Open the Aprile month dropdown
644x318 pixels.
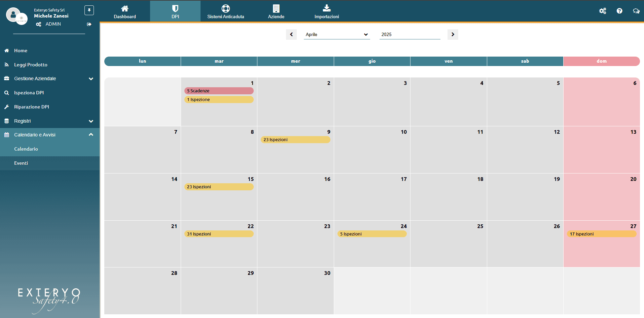click(x=337, y=34)
